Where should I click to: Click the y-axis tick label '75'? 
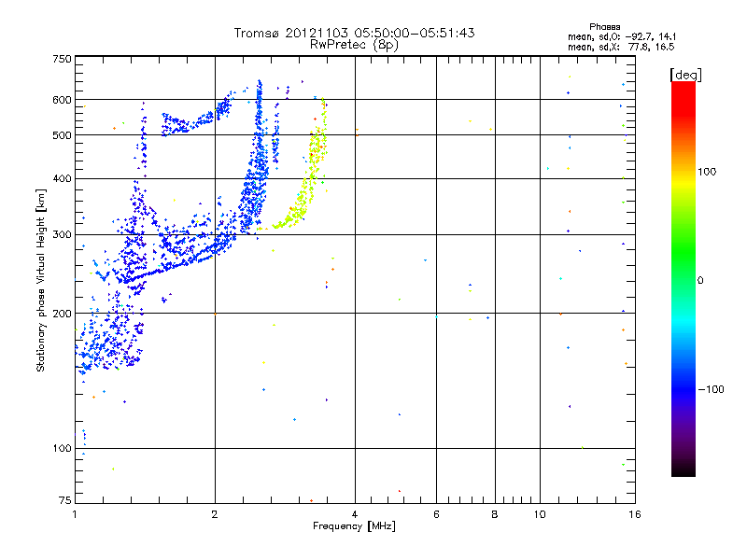pyautogui.click(x=64, y=500)
